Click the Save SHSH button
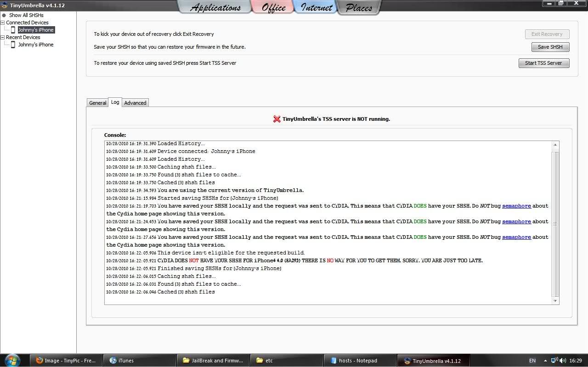Viewport: 588px width, 367px height. pos(550,47)
